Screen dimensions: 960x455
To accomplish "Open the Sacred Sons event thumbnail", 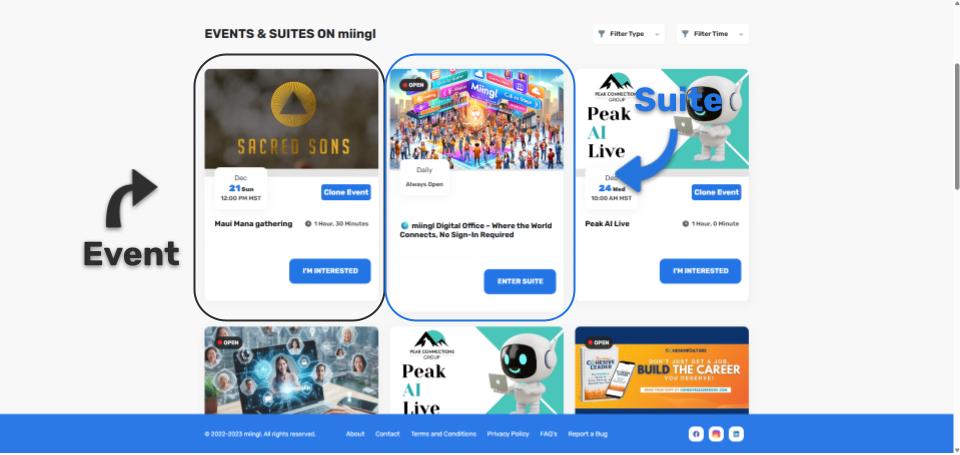I will coord(291,119).
